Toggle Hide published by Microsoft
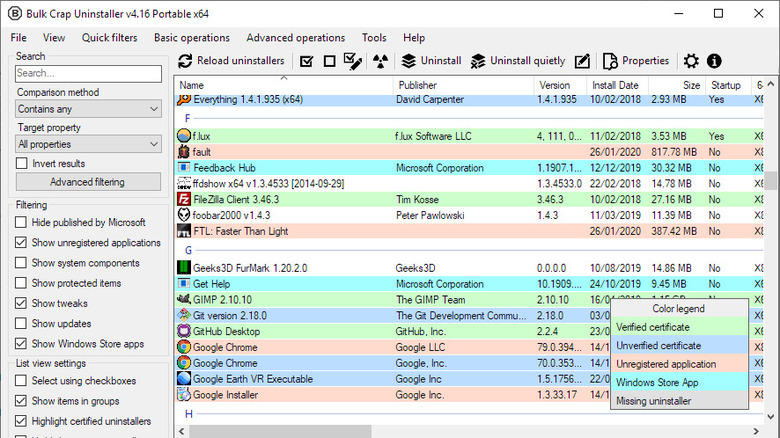Viewport: 780px width, 438px height. click(22, 222)
